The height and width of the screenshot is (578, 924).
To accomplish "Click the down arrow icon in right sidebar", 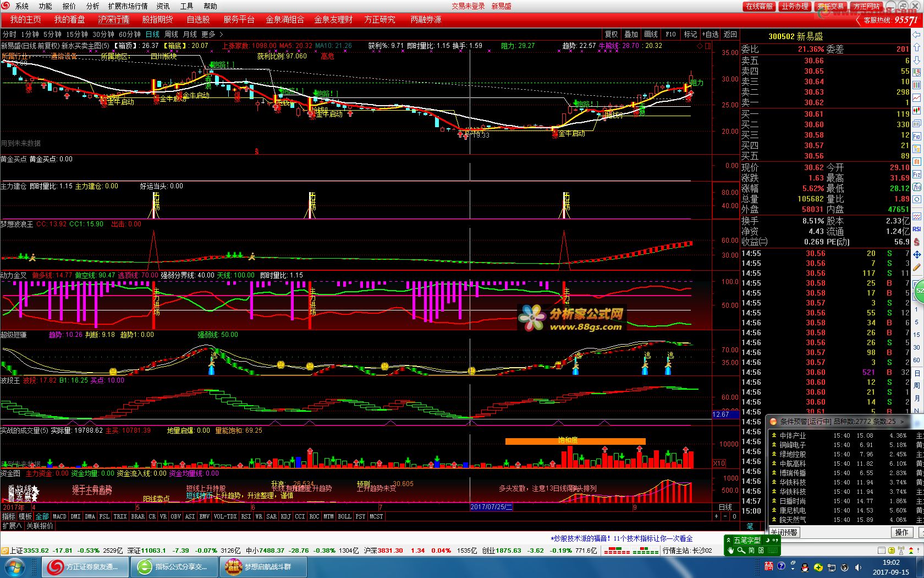I will (x=917, y=59).
